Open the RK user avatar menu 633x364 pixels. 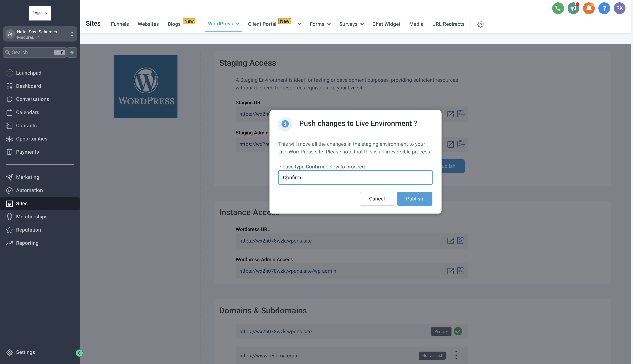click(x=619, y=8)
